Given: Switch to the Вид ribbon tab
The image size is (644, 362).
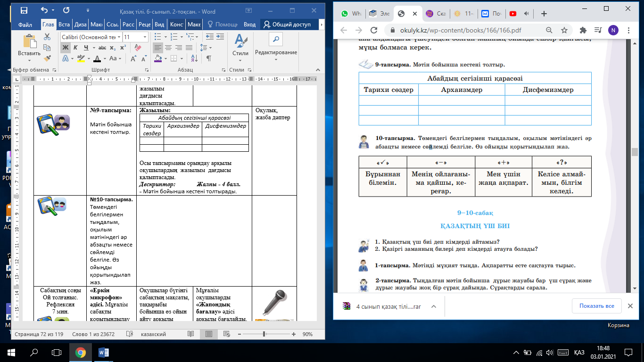Looking at the screenshot, I should [159, 25].
